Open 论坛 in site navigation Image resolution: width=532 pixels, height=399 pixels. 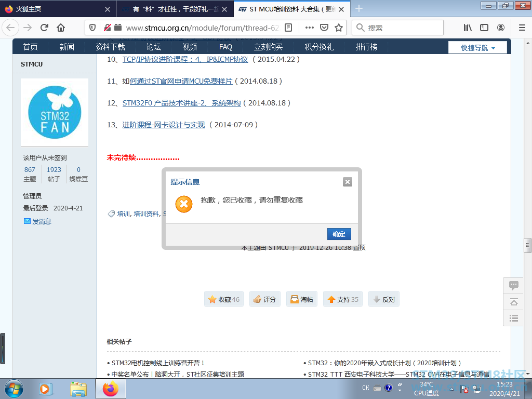click(x=154, y=47)
